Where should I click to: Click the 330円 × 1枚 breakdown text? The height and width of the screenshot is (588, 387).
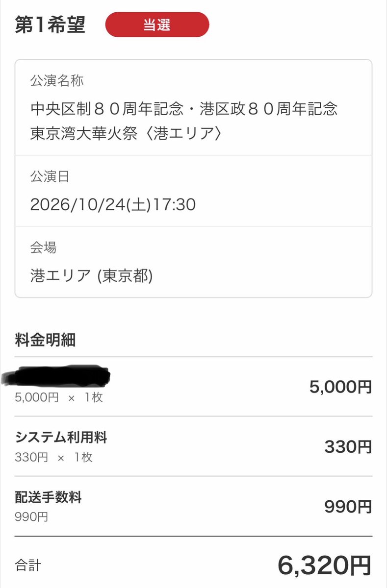click(53, 458)
